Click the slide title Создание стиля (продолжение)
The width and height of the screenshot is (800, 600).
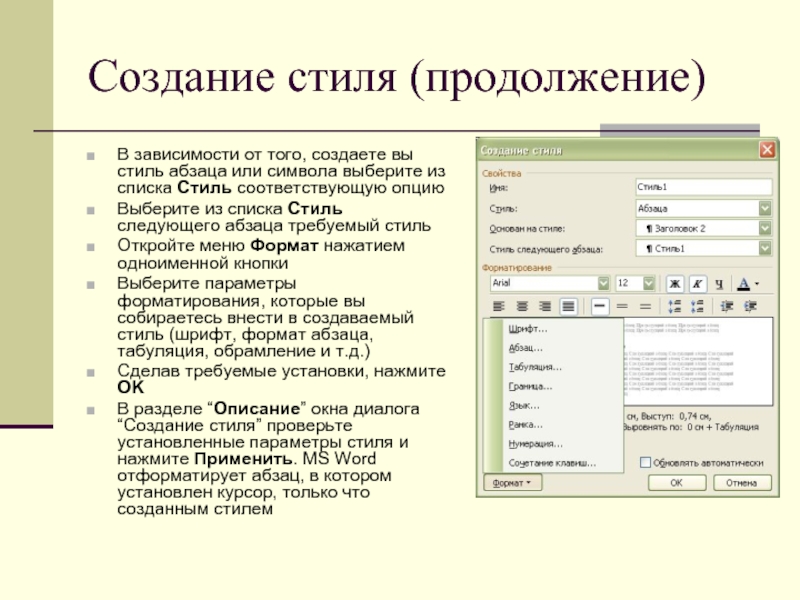396,77
